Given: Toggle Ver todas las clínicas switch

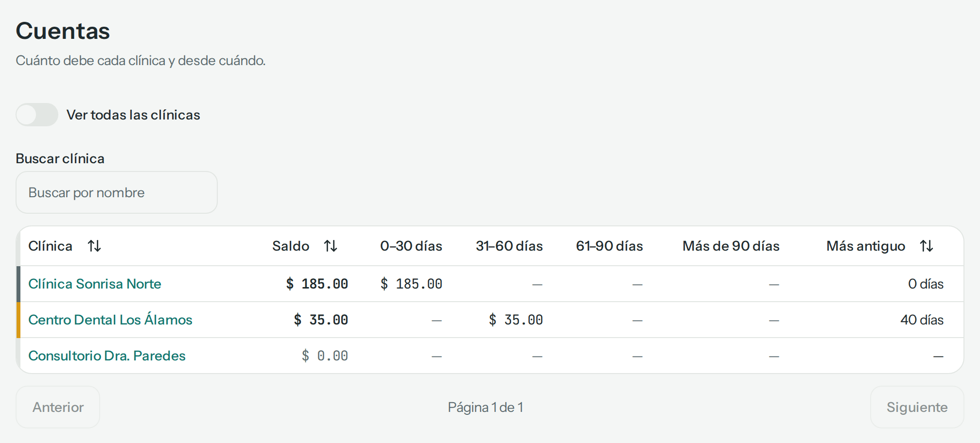Looking at the screenshot, I should (37, 115).
